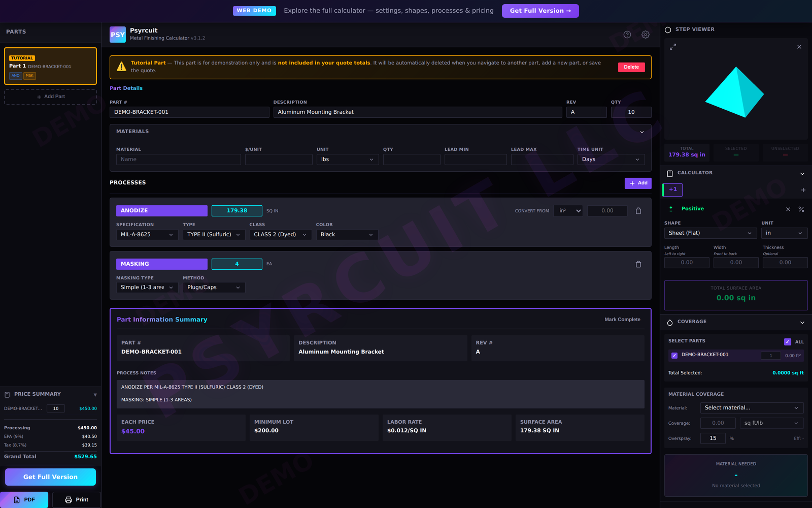This screenshot has width=812, height=508.
Task: Export the quote as PDF
Action: [24, 500]
